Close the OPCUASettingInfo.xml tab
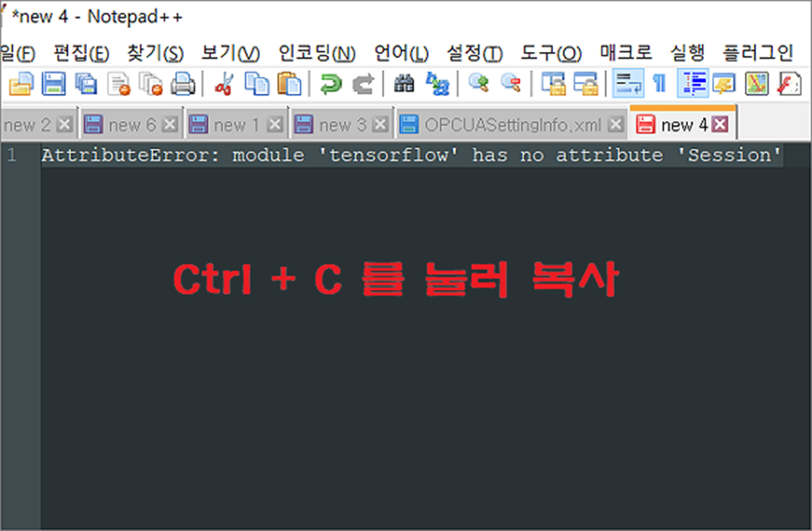812x531 pixels. point(615,125)
